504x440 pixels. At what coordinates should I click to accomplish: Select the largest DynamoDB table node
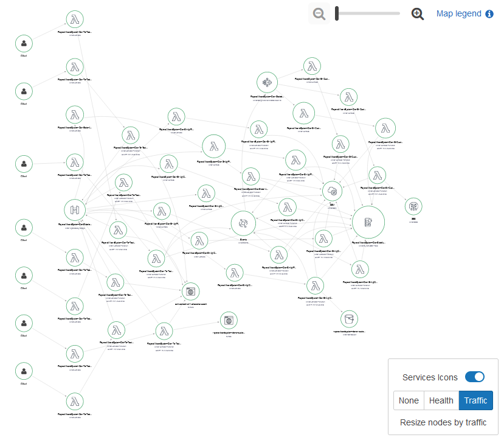[x=368, y=222]
